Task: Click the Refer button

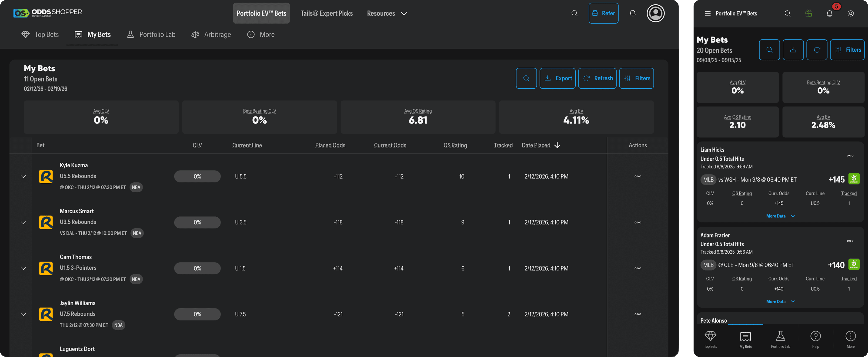Action: coord(603,13)
